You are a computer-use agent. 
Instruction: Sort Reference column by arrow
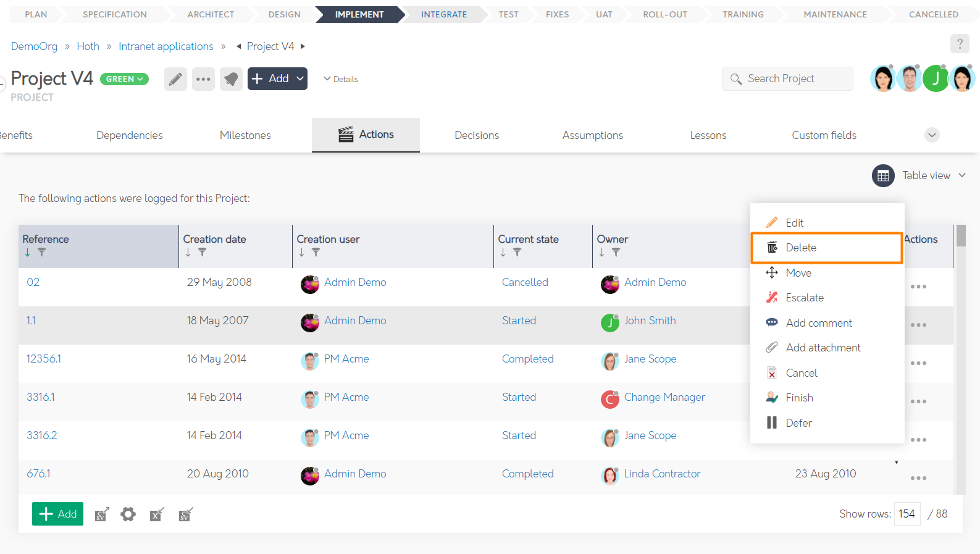pyautogui.click(x=27, y=253)
